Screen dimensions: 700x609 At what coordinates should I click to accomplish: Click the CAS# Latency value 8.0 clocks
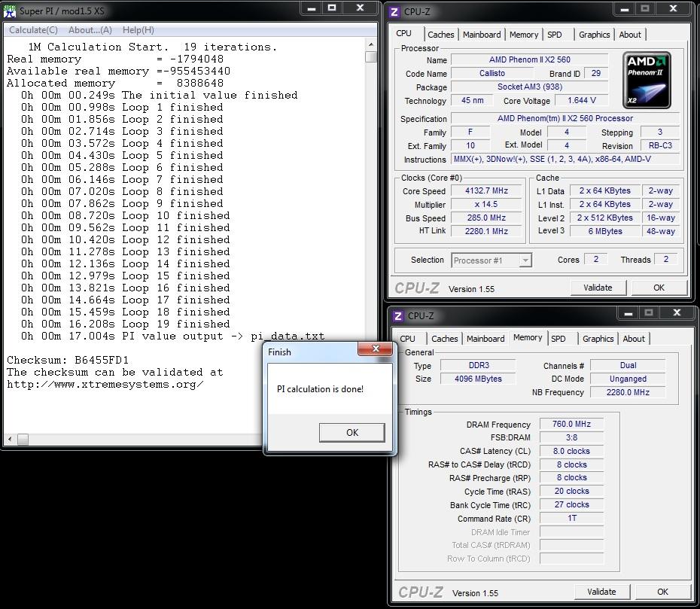point(571,451)
